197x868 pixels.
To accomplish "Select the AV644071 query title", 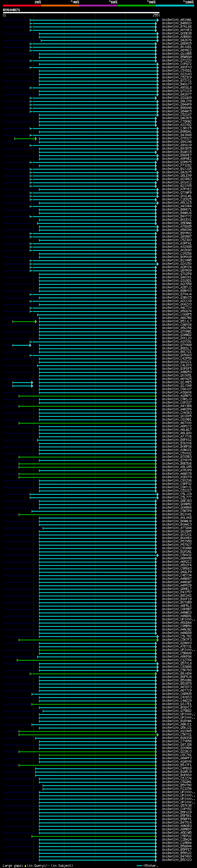I will click(x=11, y=10).
